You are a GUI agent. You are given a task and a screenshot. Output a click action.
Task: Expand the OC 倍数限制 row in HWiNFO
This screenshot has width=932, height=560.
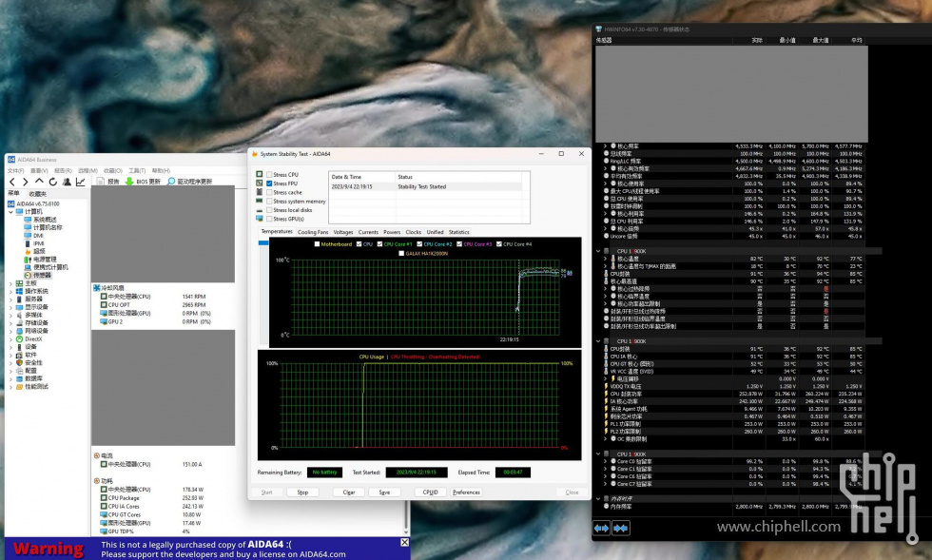[606, 439]
